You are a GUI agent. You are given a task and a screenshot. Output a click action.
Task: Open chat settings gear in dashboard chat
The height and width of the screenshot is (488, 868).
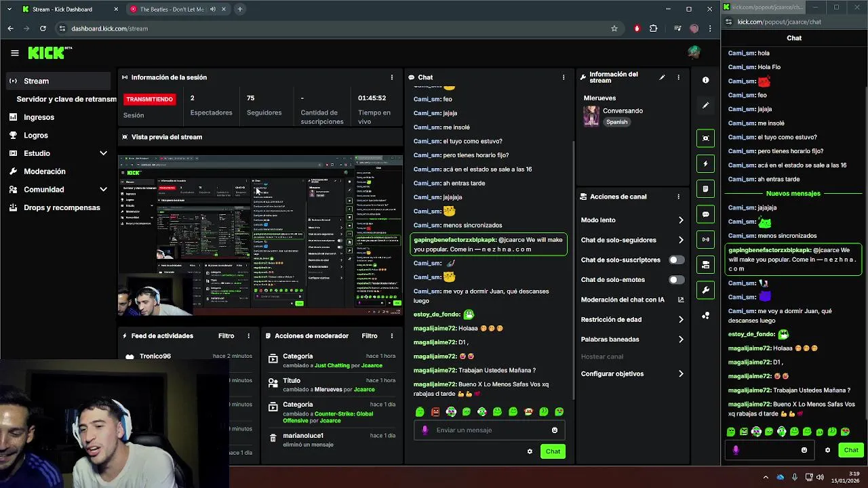pos(530,451)
